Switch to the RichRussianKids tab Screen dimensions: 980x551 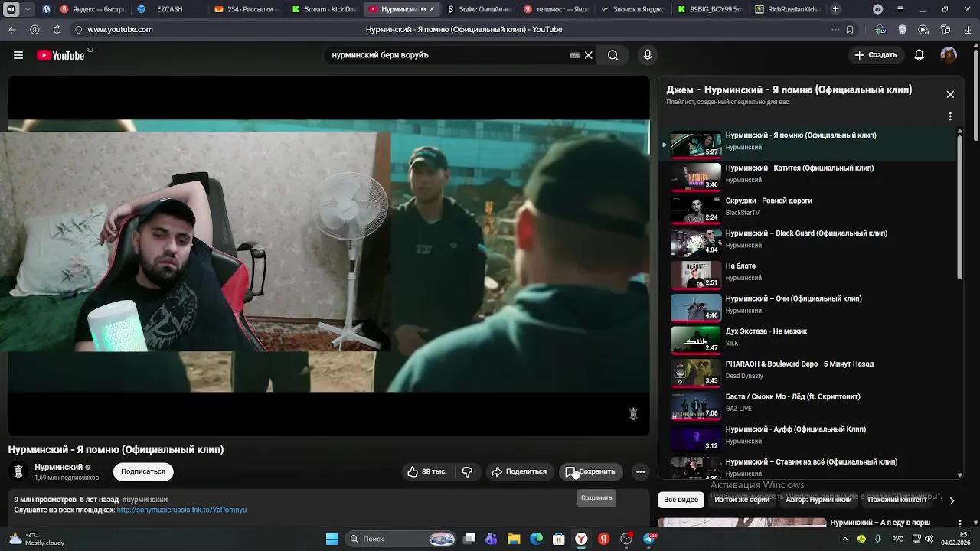coord(787,9)
